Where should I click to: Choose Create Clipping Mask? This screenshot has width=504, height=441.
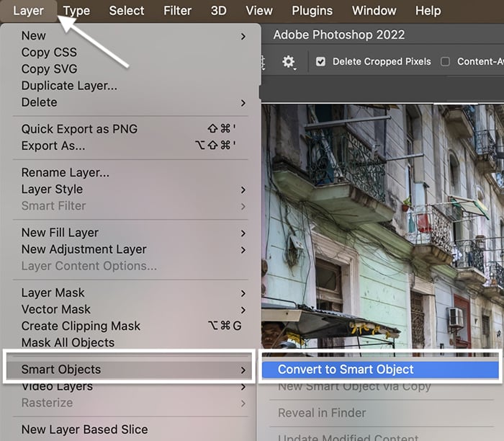pos(130,326)
